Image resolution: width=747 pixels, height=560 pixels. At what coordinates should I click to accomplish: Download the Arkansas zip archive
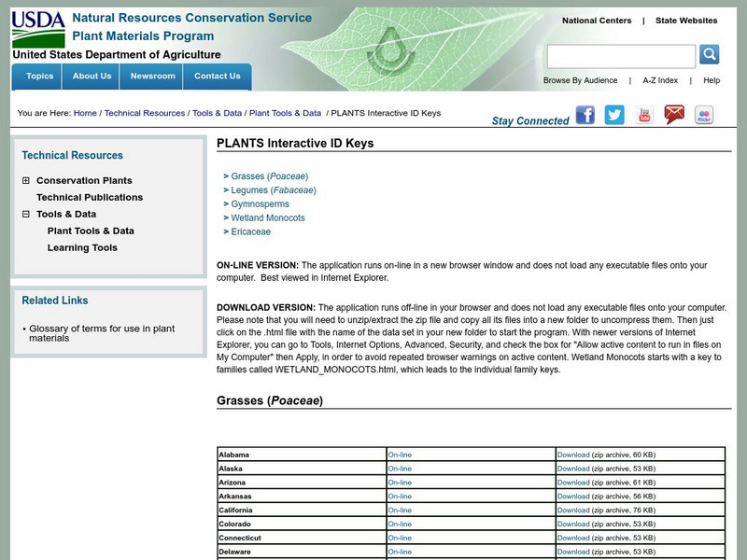click(x=573, y=497)
